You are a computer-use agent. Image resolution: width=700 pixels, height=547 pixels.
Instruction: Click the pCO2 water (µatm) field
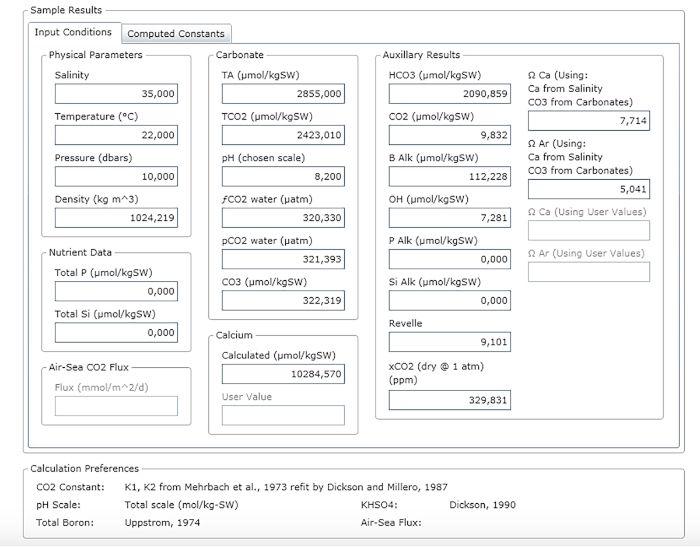[x=283, y=259]
